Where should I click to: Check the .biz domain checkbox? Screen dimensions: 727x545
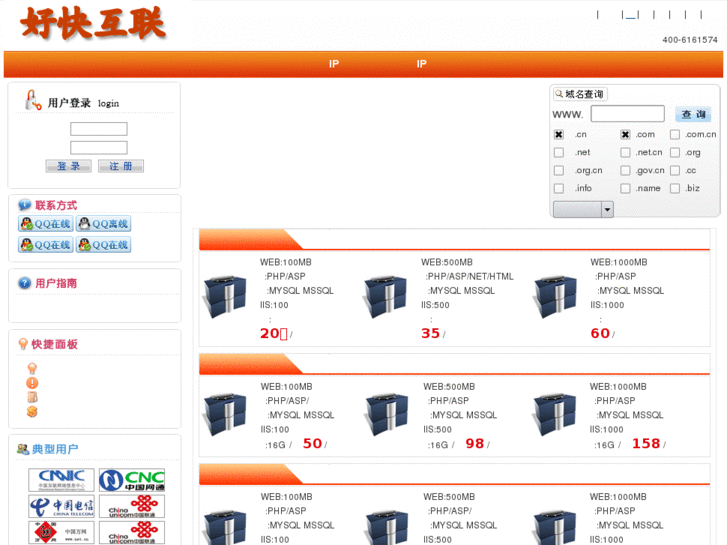[675, 188]
